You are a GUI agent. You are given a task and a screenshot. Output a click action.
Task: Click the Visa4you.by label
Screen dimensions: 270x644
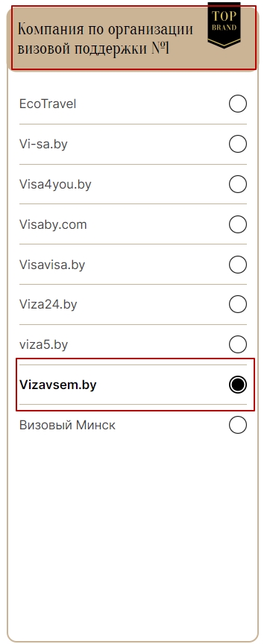[x=55, y=185]
